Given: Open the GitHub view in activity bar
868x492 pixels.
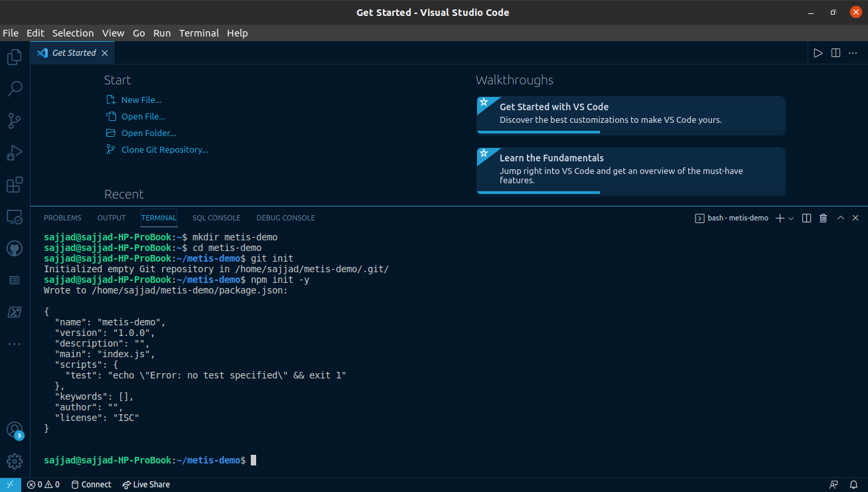Looking at the screenshot, I should [x=15, y=248].
